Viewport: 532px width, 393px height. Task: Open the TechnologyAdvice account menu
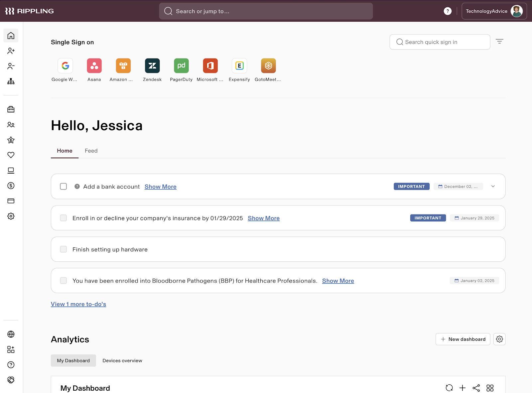[x=494, y=11]
